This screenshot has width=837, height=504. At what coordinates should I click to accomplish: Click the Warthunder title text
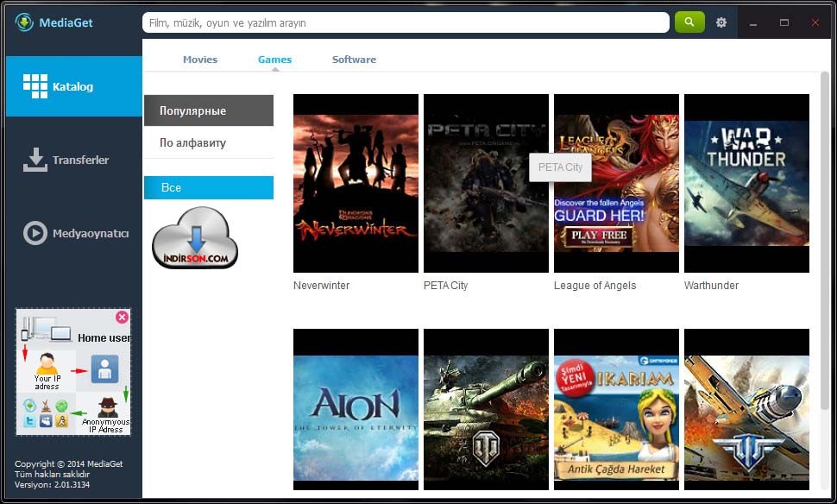712,285
